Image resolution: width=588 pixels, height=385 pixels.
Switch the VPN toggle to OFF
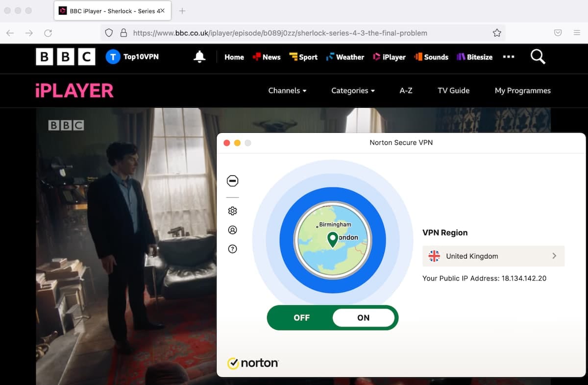(x=301, y=317)
